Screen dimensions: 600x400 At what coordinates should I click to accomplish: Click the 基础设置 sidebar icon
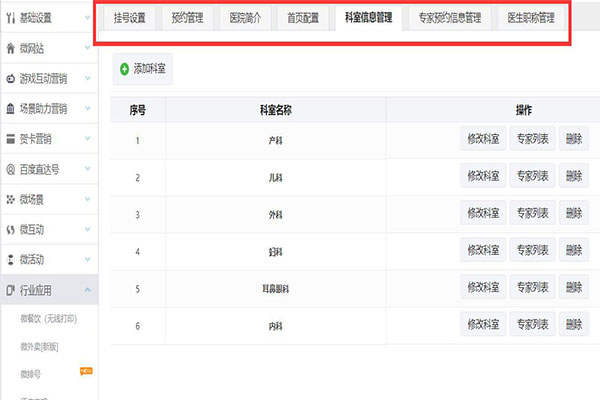pos(11,18)
